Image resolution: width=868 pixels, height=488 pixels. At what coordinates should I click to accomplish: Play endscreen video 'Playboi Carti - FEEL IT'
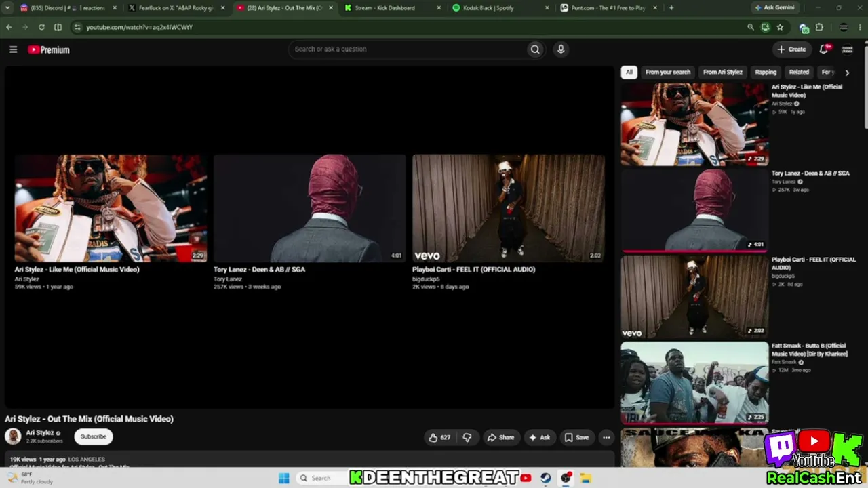click(509, 208)
